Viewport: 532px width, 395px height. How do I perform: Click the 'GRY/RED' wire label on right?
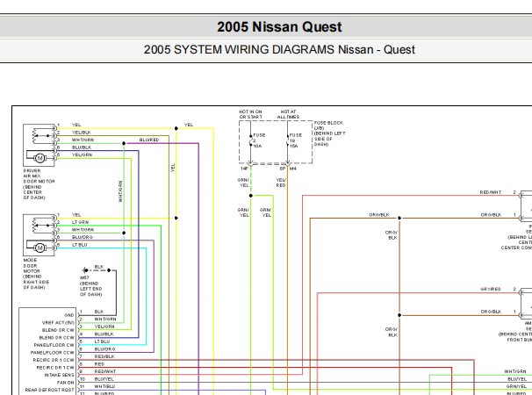[x=491, y=289]
